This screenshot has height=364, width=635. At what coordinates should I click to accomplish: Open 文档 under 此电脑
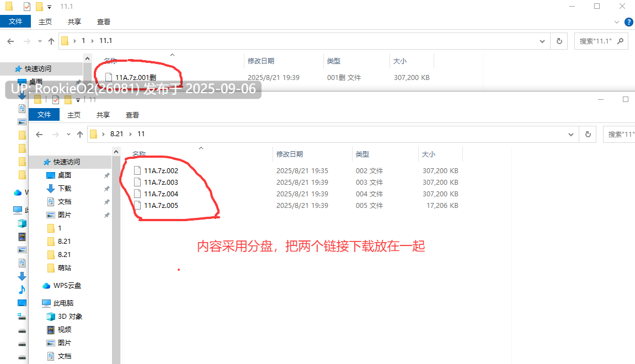(65, 356)
